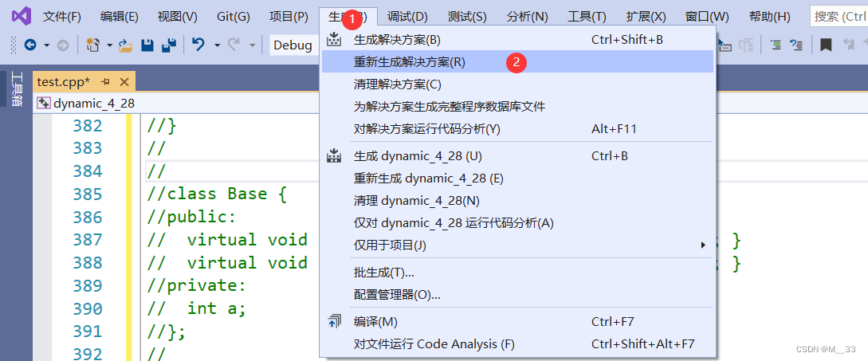This screenshot has height=361, width=868.
Task: Open 批生成(T)... dialog entry
Action: tap(517, 273)
